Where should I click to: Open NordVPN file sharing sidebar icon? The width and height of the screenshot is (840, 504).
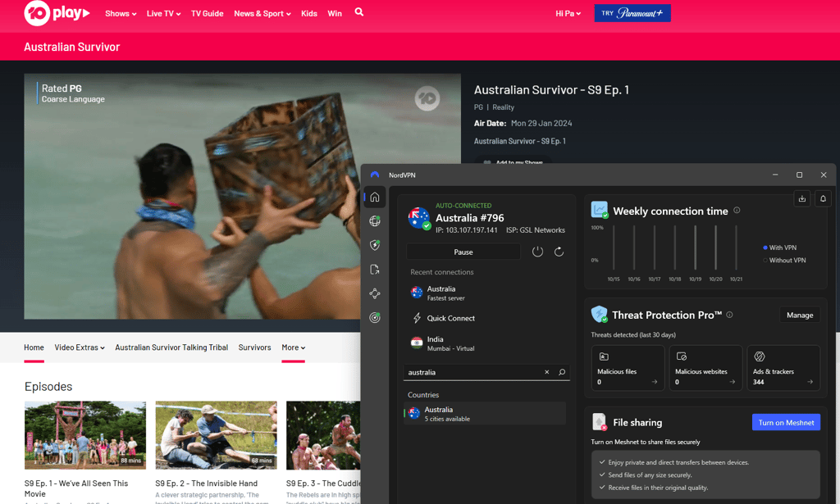tap(375, 269)
